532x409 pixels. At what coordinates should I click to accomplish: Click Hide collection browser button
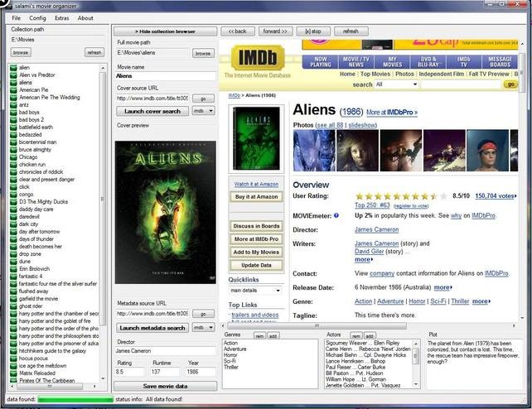point(165,31)
